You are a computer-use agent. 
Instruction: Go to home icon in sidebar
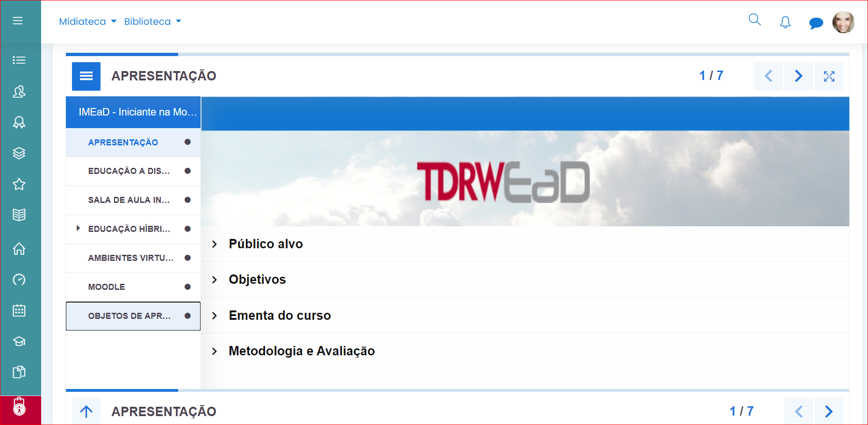pyautogui.click(x=19, y=248)
